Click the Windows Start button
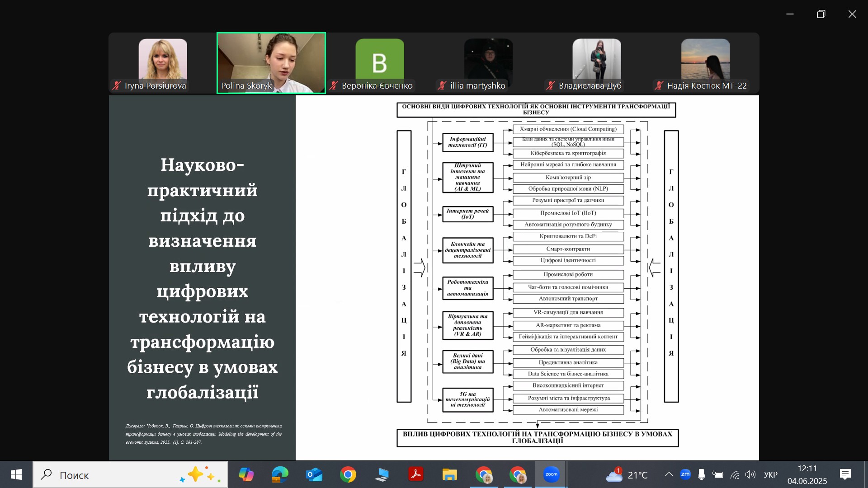The image size is (868, 488). point(16,474)
